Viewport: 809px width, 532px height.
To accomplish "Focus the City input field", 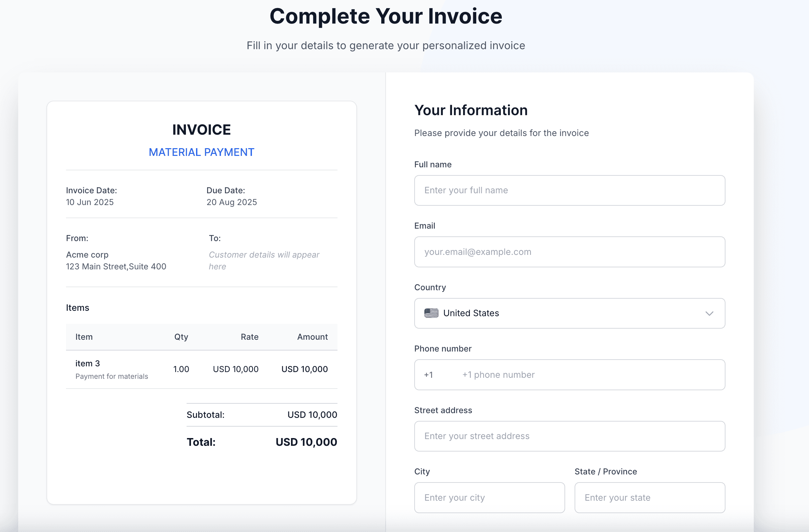I will pos(489,498).
